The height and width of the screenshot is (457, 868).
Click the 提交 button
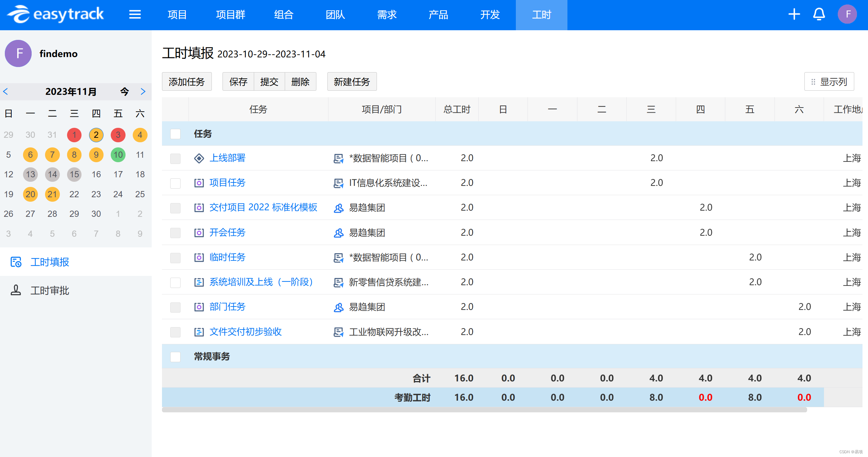coord(269,82)
